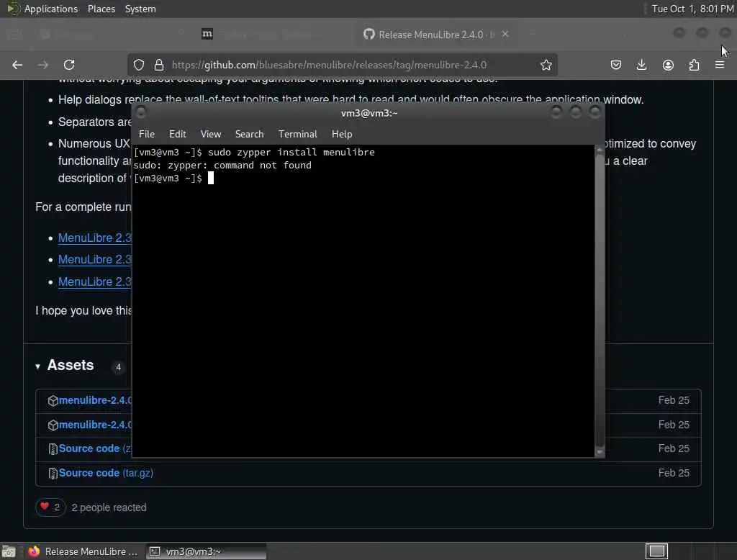
Task: Click the terminal vertical scrollbar track
Action: pyautogui.click(x=600, y=301)
